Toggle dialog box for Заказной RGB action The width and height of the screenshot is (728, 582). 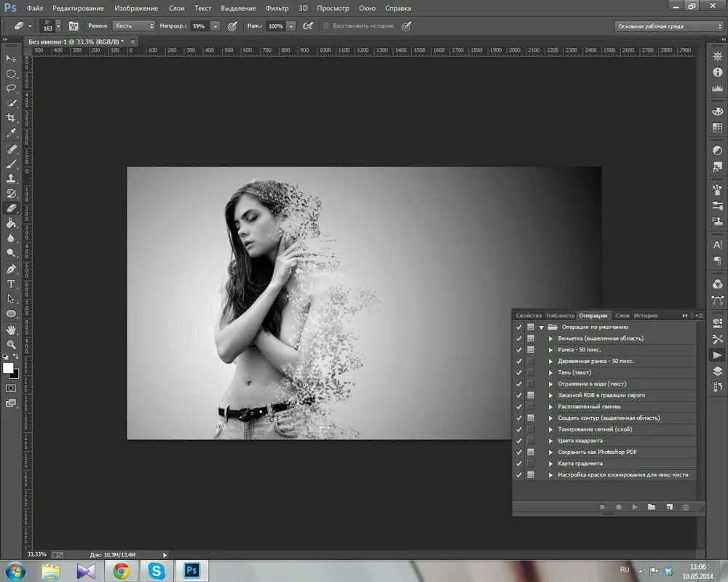pos(530,396)
